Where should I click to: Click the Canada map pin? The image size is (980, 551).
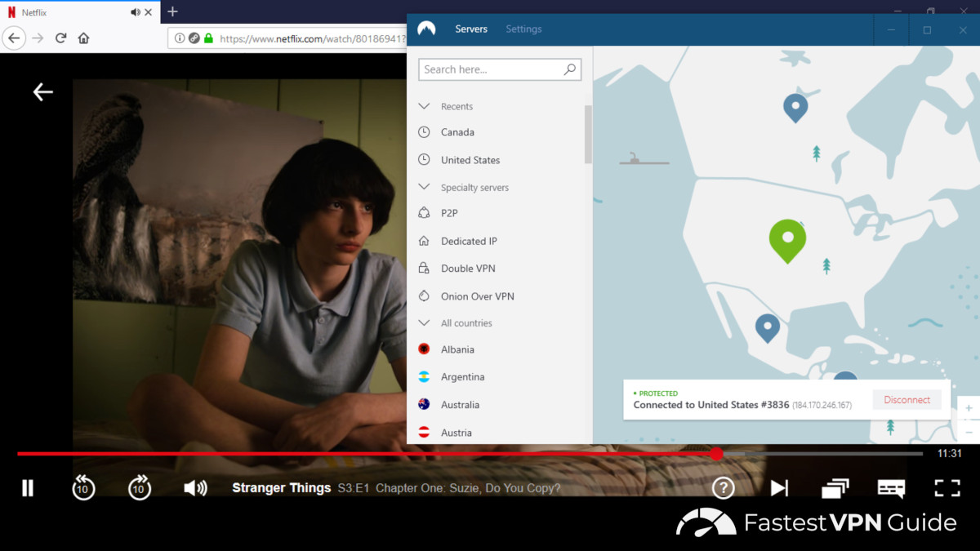pos(795,108)
